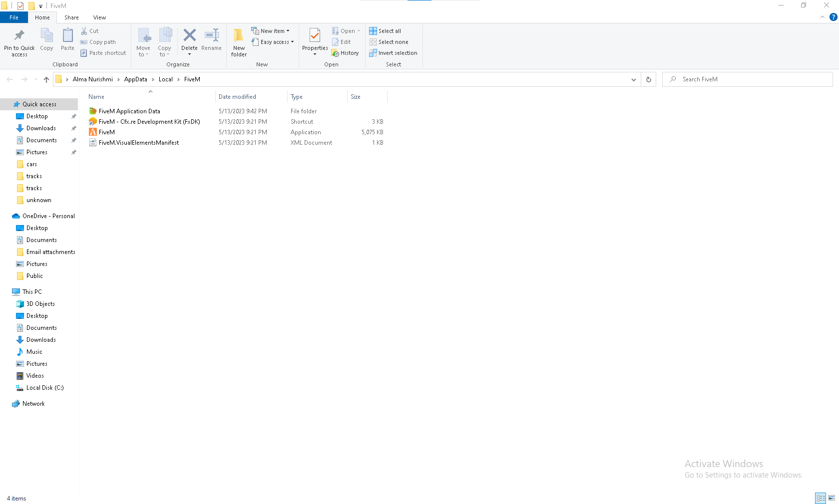
Task: Open the address bar history dropdown
Action: [x=634, y=79]
